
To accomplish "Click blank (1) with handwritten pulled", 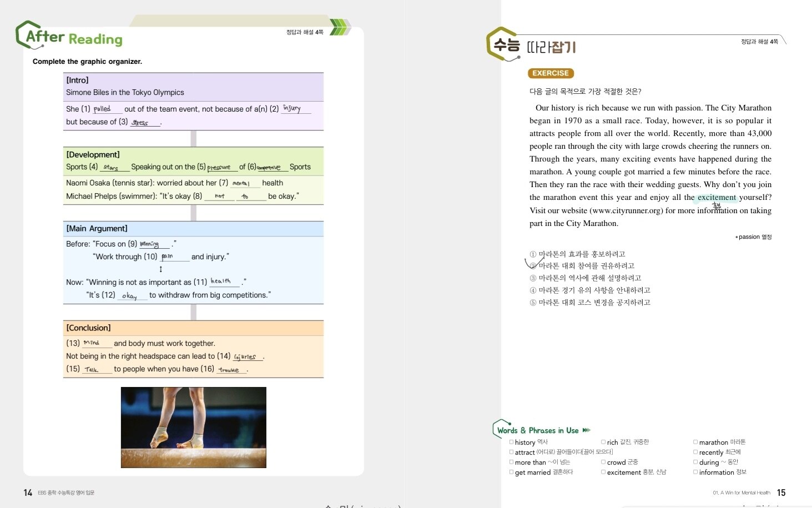I will [107, 109].
